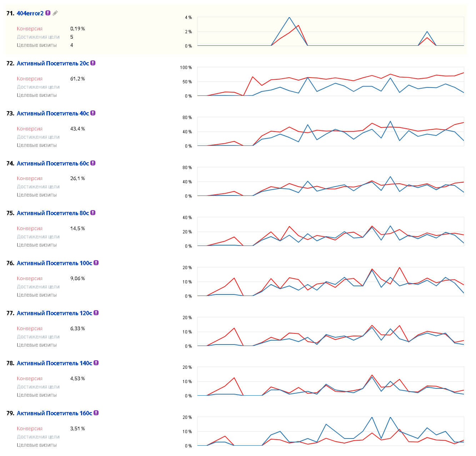Select Достижения цели metric for goal 72
The width and height of the screenshot is (476, 456).
38,87
